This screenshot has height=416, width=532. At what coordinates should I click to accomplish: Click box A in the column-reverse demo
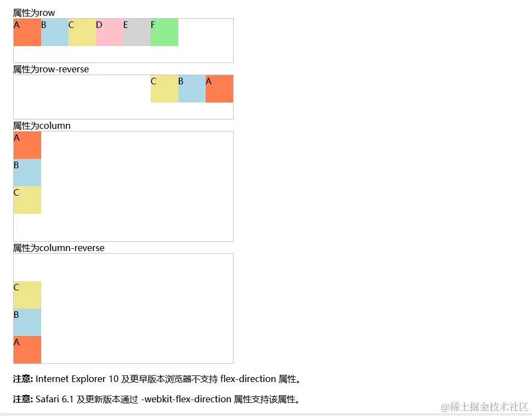(27, 349)
